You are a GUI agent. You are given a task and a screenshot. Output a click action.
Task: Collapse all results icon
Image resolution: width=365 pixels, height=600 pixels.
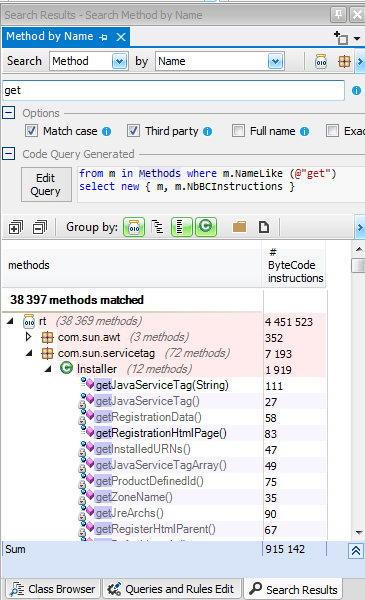40,227
